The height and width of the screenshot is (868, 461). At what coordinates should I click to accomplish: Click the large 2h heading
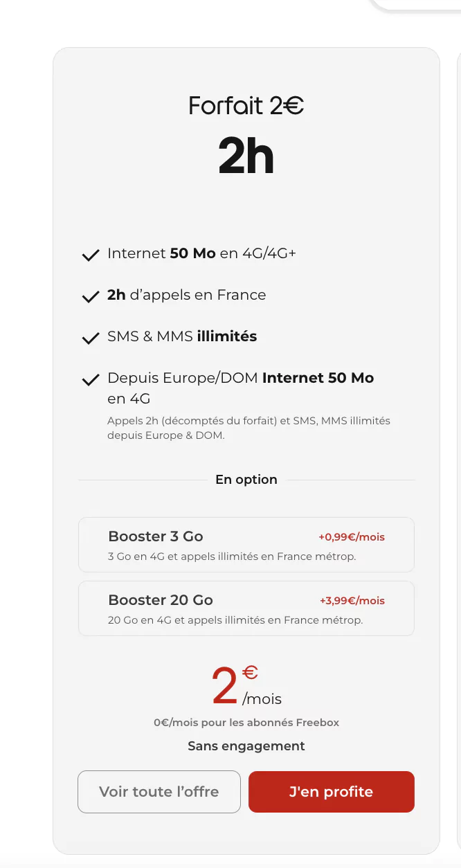[x=246, y=156]
